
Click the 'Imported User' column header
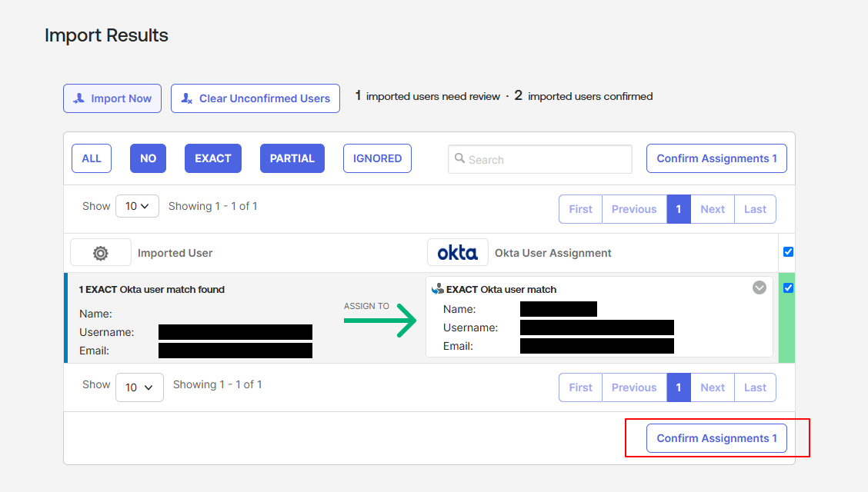(x=175, y=253)
